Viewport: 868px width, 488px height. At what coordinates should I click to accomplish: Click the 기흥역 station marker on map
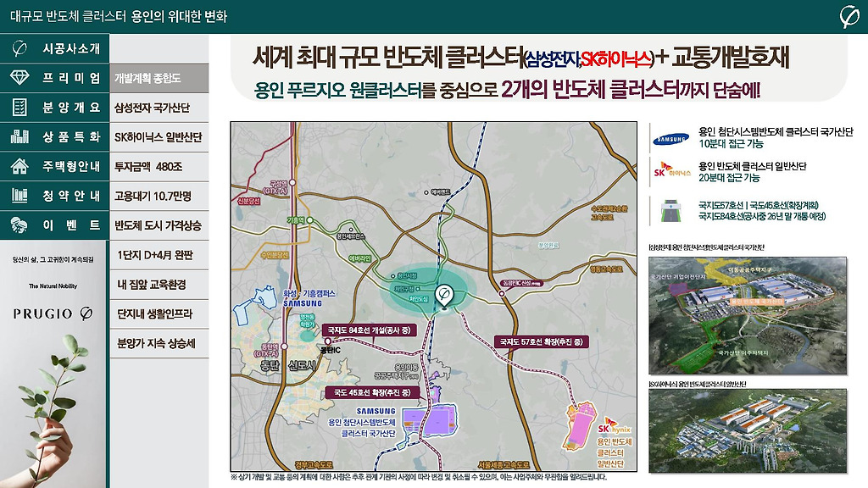click(x=310, y=220)
